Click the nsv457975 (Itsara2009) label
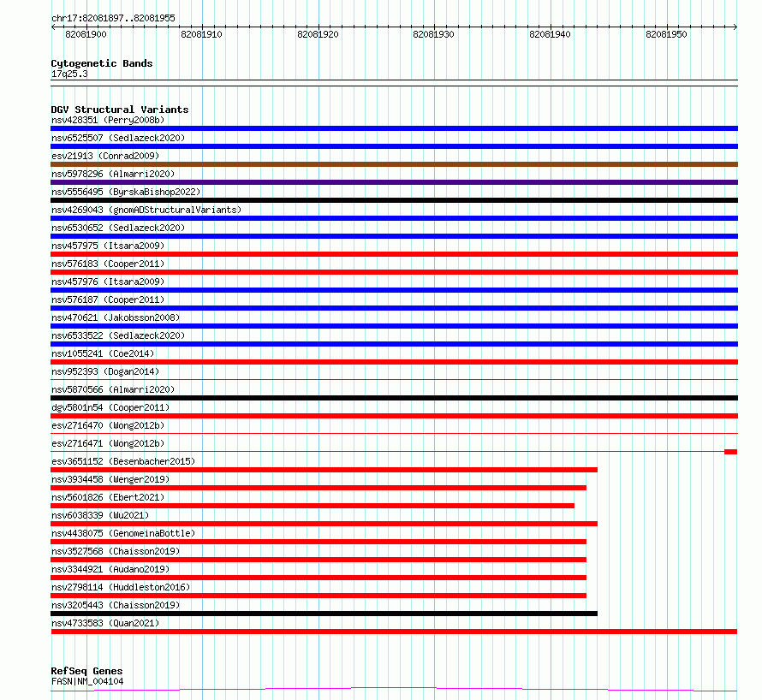 [x=108, y=246]
